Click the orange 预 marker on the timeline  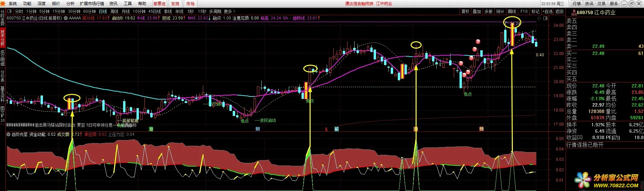[481, 129]
